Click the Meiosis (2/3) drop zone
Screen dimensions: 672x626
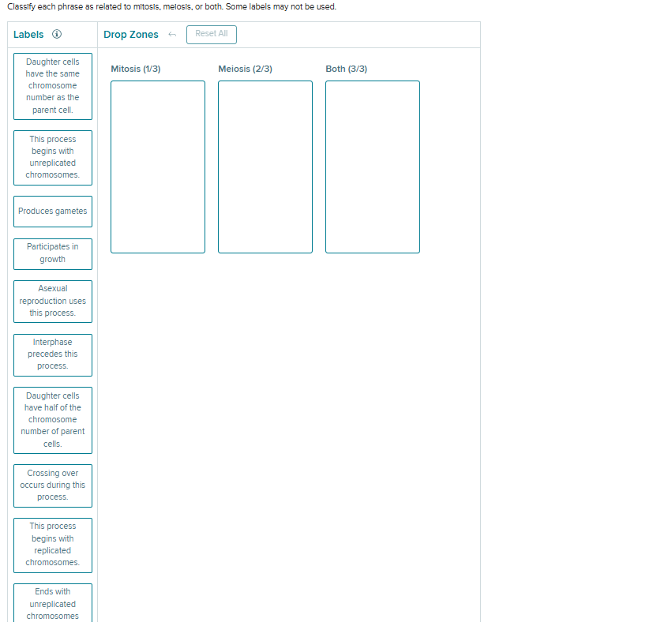tap(265, 167)
